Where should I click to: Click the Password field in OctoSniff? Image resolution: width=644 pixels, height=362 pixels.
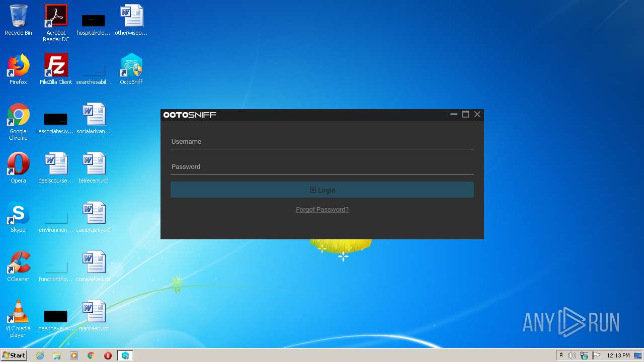pyautogui.click(x=322, y=167)
